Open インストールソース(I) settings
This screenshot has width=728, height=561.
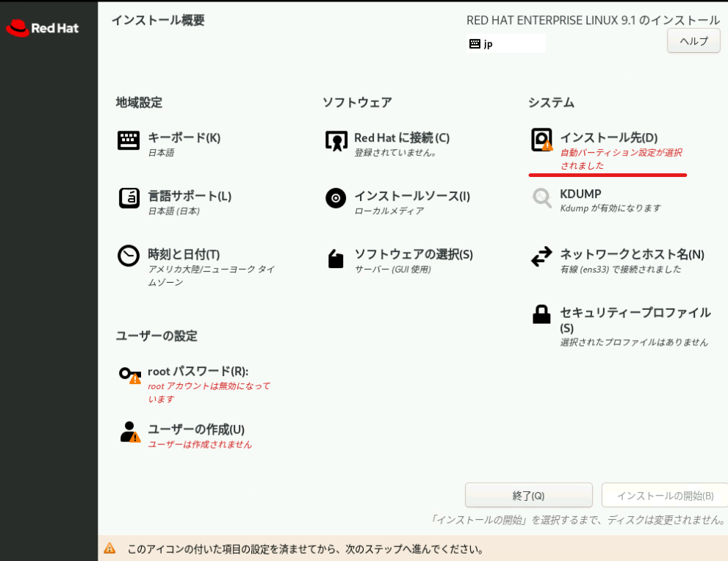(x=412, y=196)
